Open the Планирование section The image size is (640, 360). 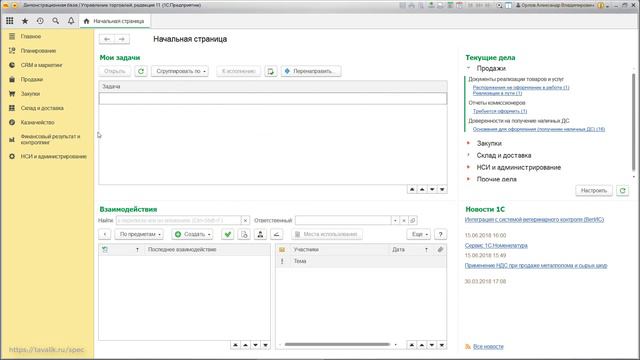[x=38, y=51]
